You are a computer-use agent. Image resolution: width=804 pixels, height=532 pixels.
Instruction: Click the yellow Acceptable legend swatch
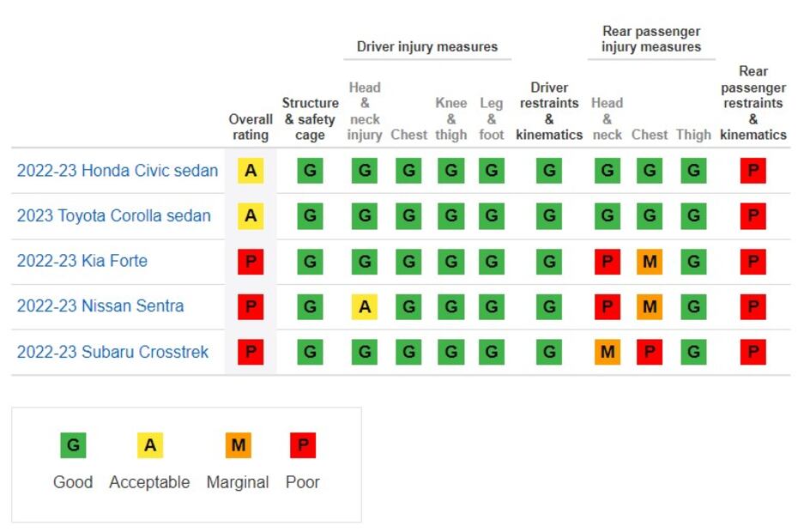[150, 445]
